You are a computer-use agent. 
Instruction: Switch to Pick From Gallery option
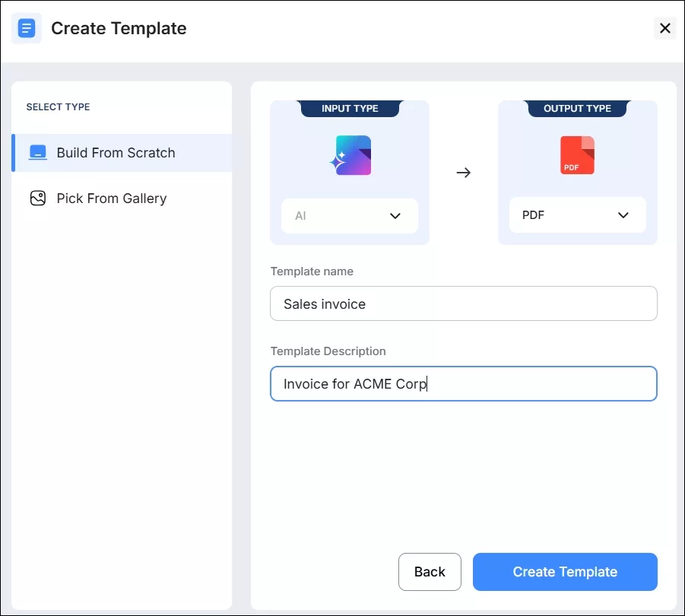pyautogui.click(x=111, y=198)
